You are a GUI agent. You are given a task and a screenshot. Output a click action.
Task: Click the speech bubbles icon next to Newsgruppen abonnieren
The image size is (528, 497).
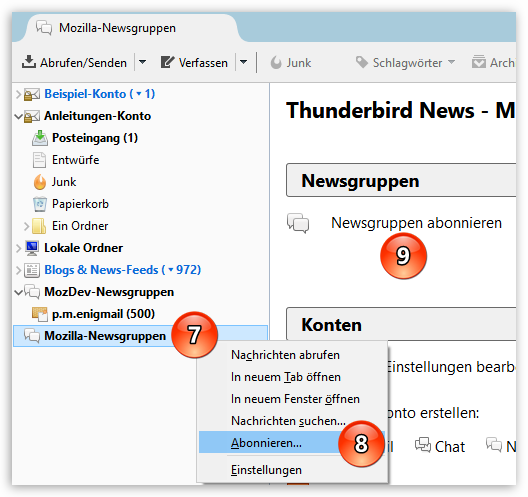pyautogui.click(x=298, y=223)
